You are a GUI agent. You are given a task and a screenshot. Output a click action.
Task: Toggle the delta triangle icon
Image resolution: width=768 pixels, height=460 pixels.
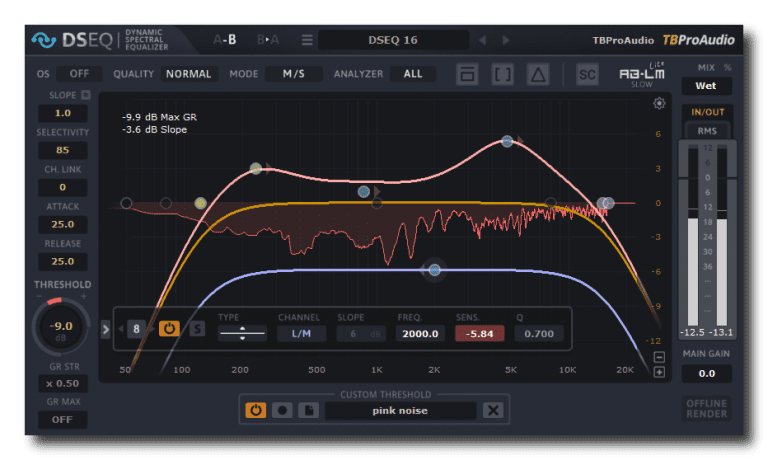(x=538, y=74)
